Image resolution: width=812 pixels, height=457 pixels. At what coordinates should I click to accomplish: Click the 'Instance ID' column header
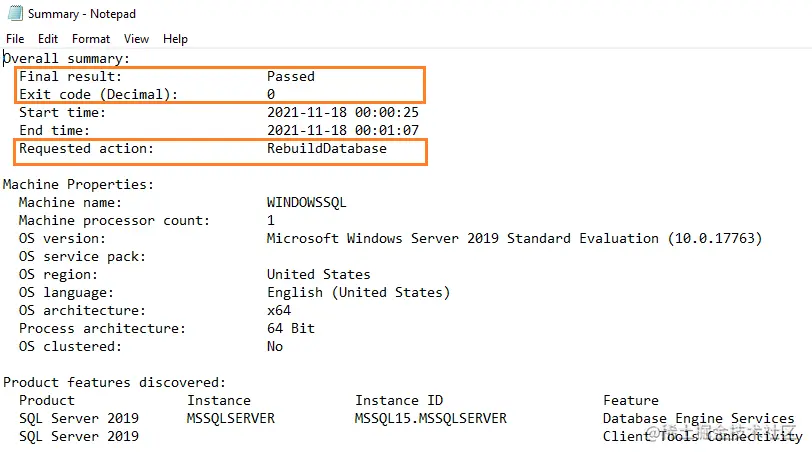[x=399, y=401]
